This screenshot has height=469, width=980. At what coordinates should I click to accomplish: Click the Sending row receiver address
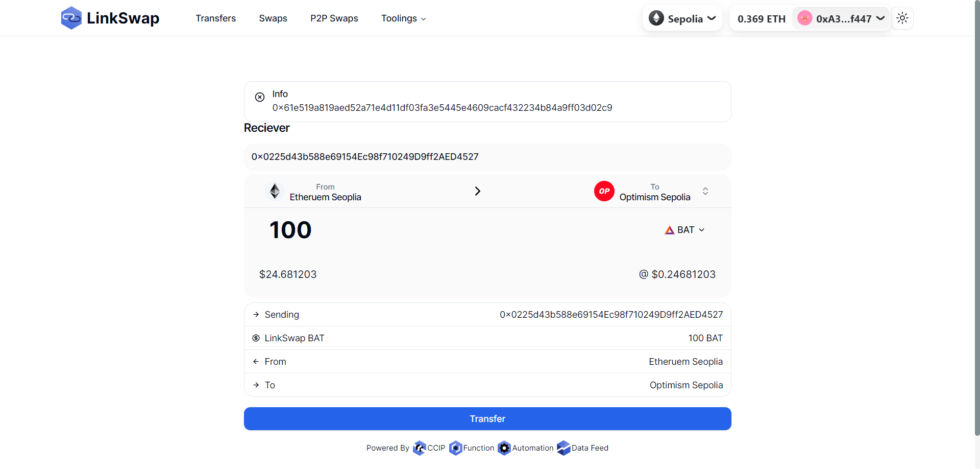click(x=611, y=315)
